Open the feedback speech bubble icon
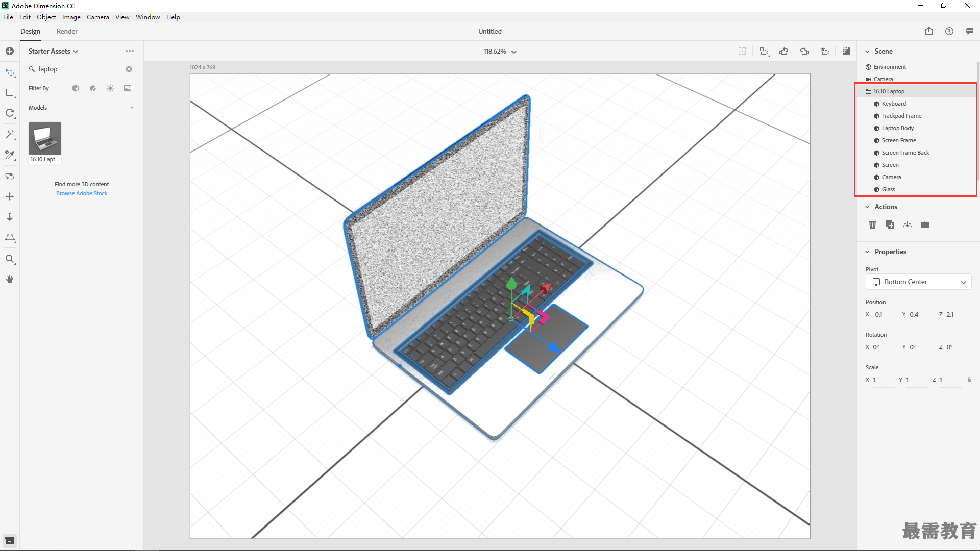The width and height of the screenshot is (980, 551). [x=970, y=31]
